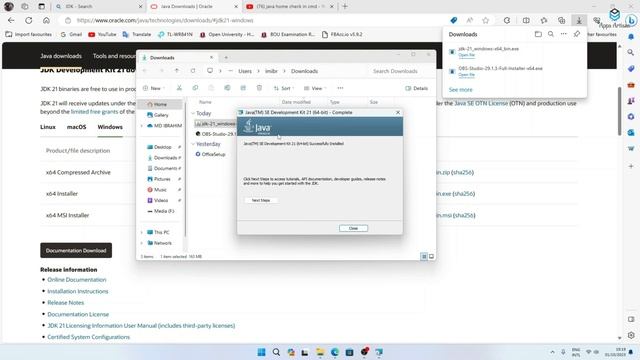640x360 pixels.
Task: Click Rename icon in File Explorer toolbar
Action: (227, 88)
